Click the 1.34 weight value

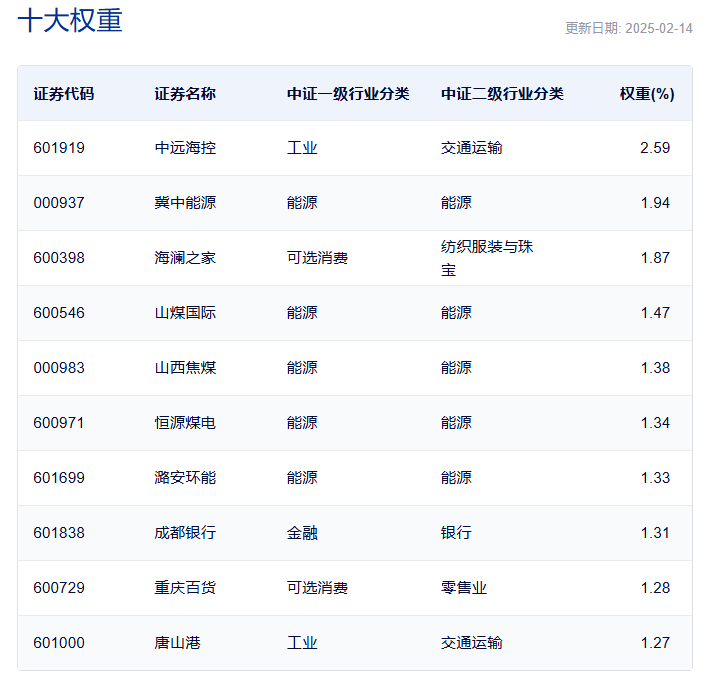tap(655, 423)
